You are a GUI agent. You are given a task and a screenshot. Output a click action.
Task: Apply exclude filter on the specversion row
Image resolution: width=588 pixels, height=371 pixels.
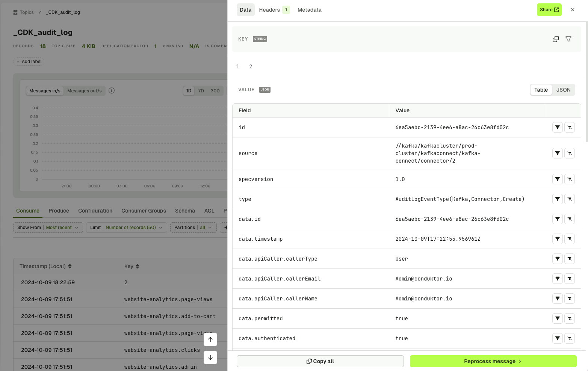click(x=570, y=179)
